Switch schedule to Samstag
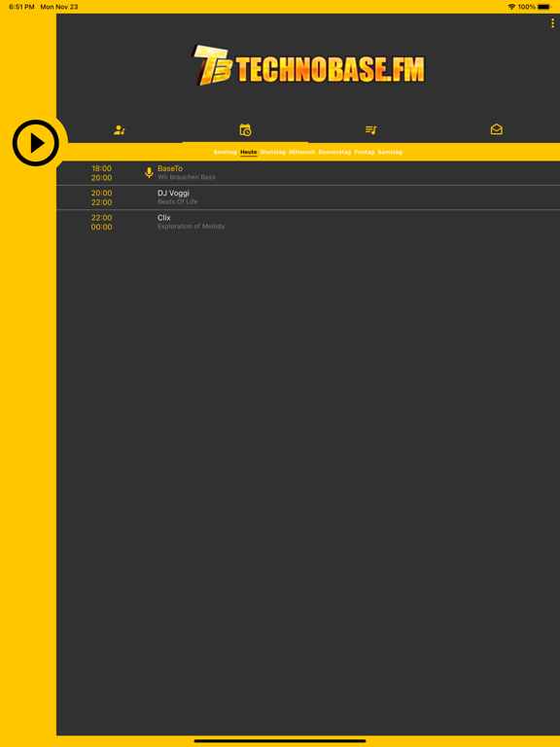560x747 pixels. pyautogui.click(x=390, y=152)
